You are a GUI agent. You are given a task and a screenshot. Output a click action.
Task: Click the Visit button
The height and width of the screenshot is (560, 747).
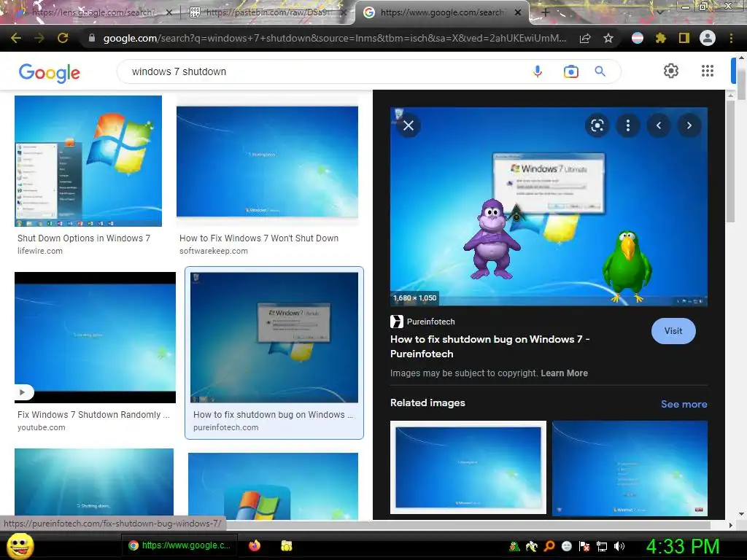[x=673, y=331]
